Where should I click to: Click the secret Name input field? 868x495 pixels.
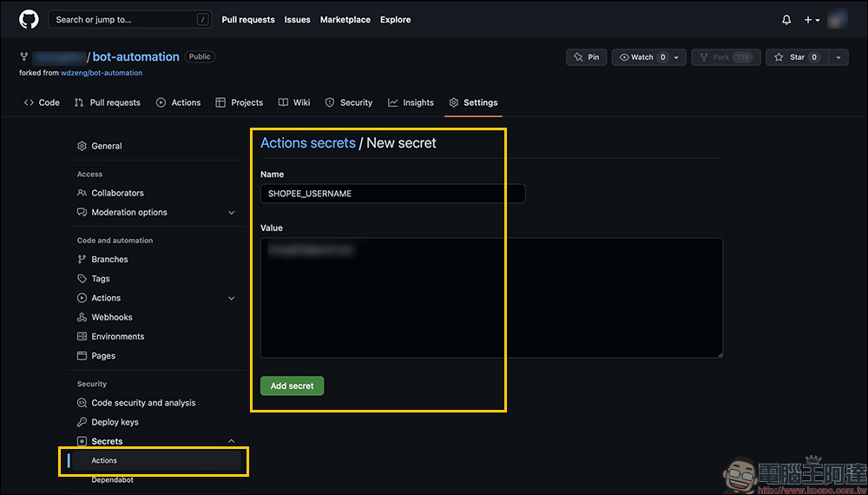pyautogui.click(x=392, y=194)
